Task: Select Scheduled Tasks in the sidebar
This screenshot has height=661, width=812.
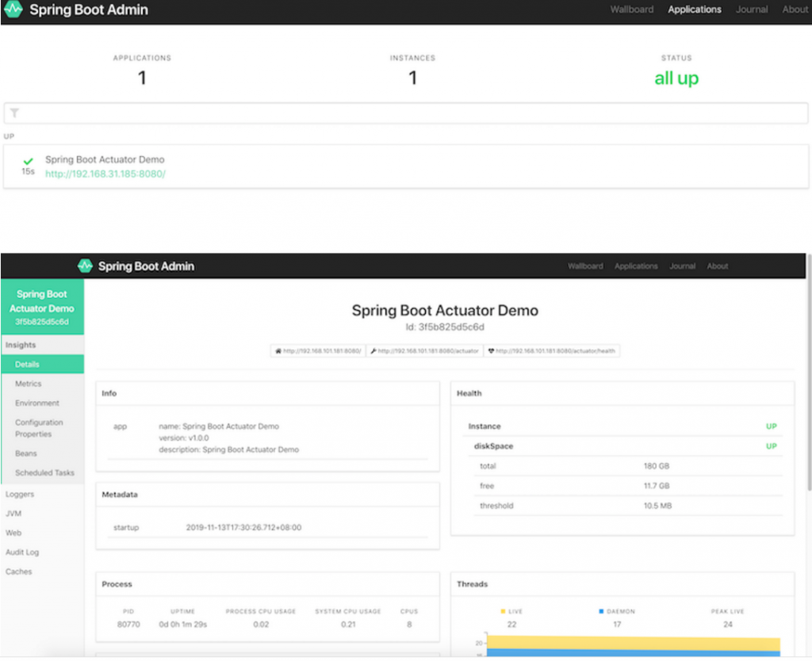Action: click(44, 472)
